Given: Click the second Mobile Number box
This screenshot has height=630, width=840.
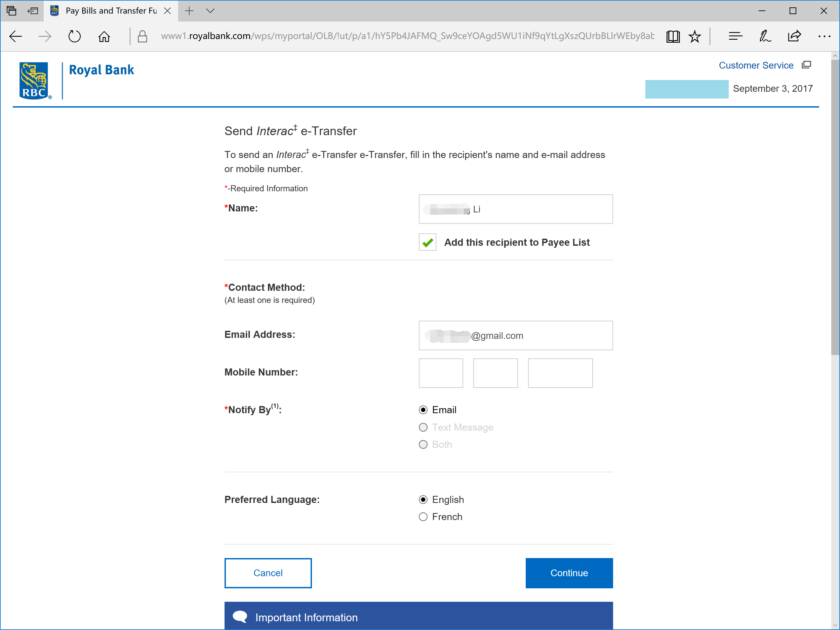Looking at the screenshot, I should point(495,373).
